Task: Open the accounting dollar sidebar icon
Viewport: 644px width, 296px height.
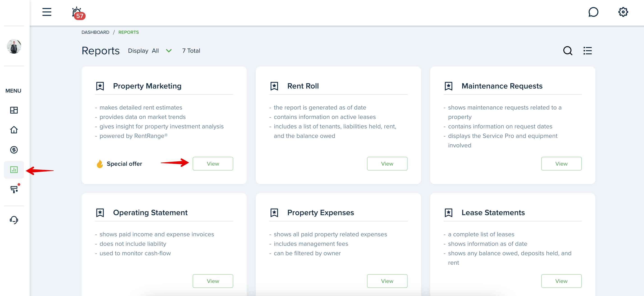Action: [14, 150]
